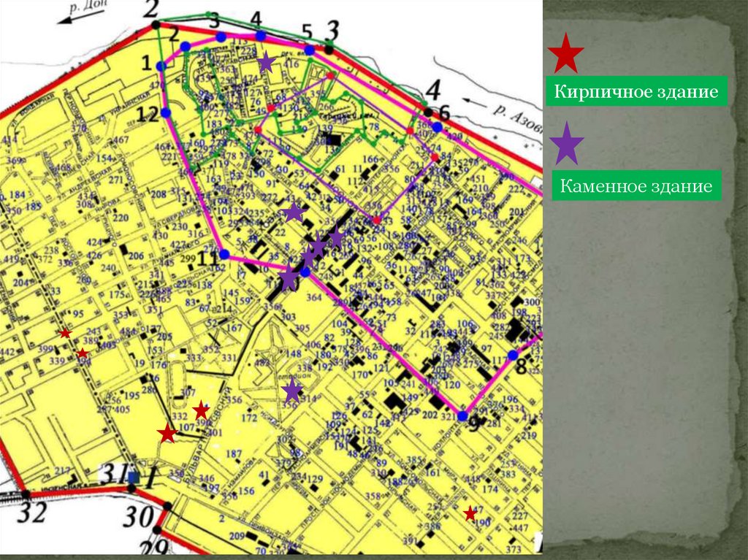This screenshot has width=748, height=560.
Task: Click building number 156
Action: (x=246, y=491)
